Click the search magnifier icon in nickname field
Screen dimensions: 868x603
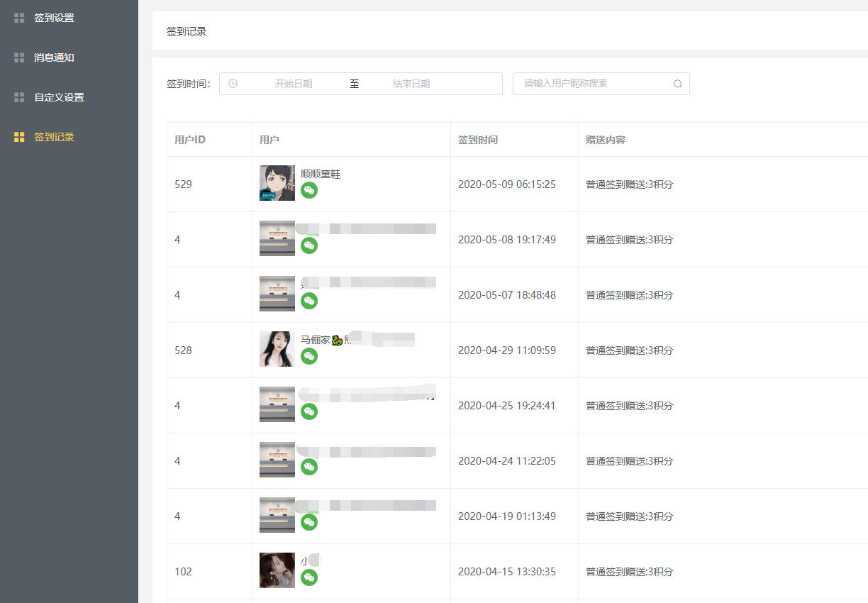677,84
